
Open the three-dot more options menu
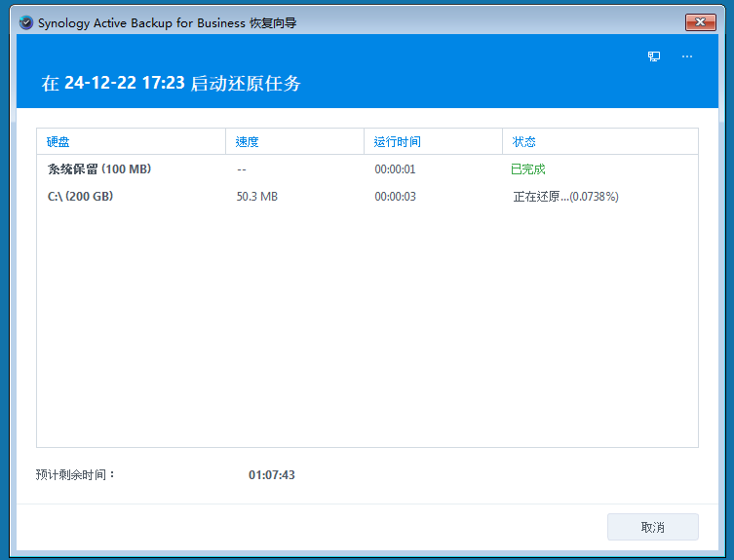tap(687, 56)
